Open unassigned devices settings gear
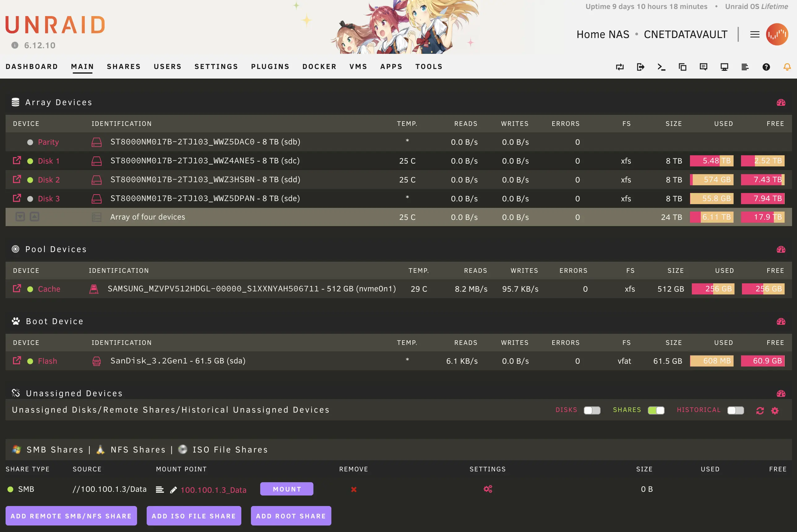Viewport: 797px width, 532px height. [775, 410]
